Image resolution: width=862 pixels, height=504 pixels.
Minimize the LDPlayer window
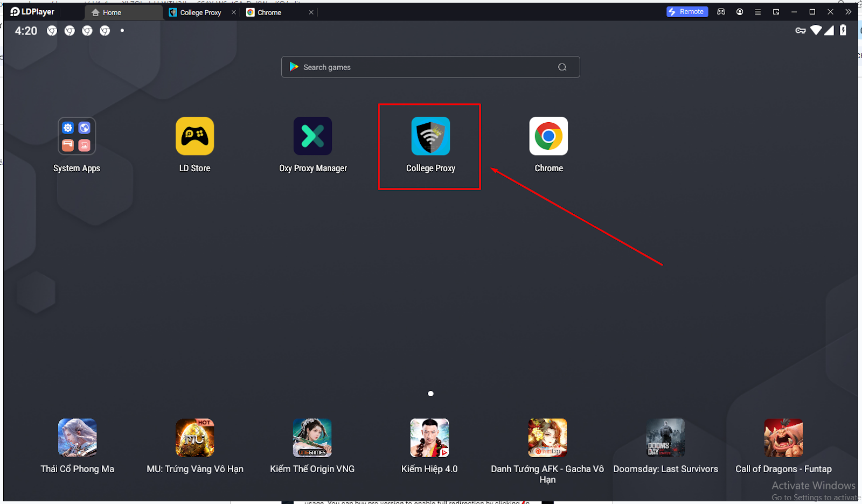click(794, 12)
